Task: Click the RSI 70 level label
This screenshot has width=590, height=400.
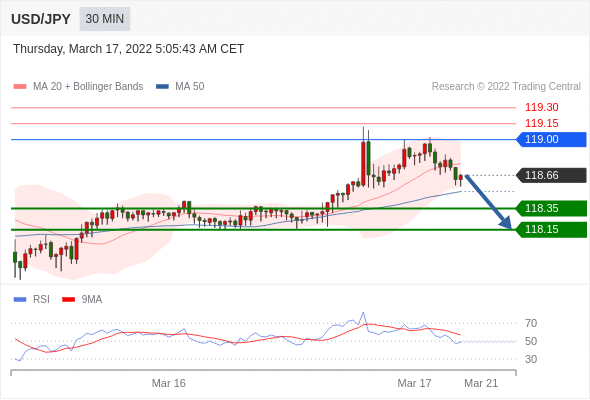Action: [x=531, y=323]
